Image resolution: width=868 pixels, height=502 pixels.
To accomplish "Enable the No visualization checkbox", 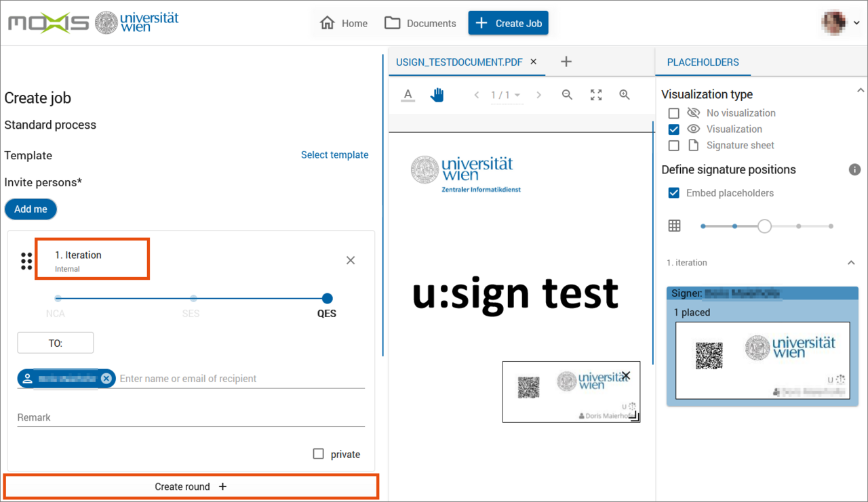I will 673,113.
